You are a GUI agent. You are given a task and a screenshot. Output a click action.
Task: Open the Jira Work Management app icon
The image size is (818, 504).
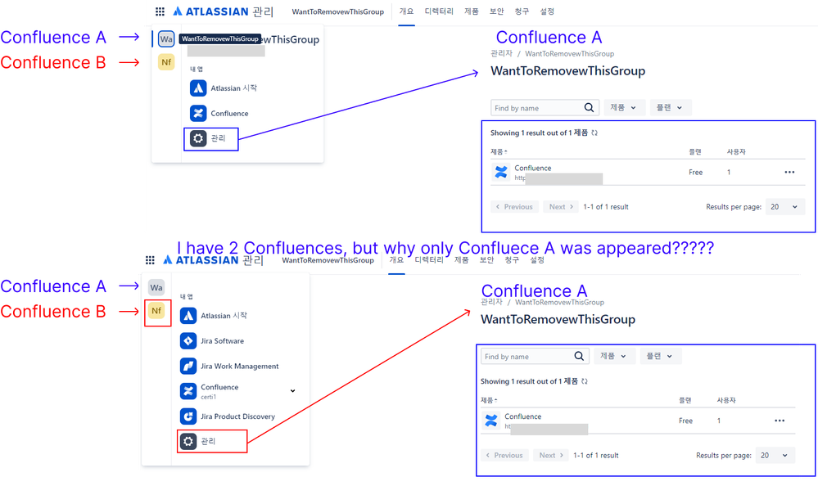pos(188,366)
